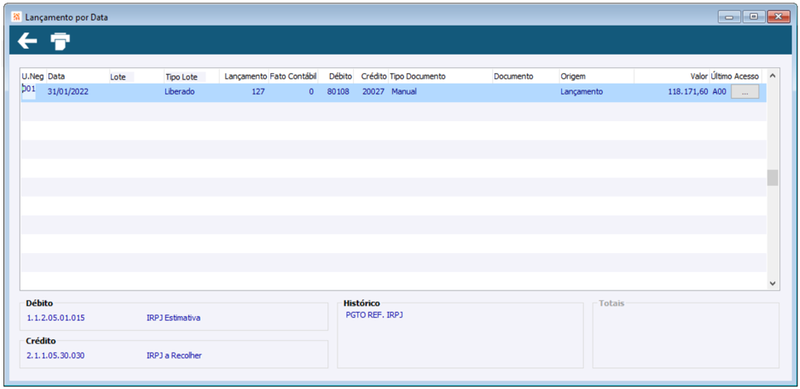Click the app icon in the title bar
The image size is (800, 389).
17,17
